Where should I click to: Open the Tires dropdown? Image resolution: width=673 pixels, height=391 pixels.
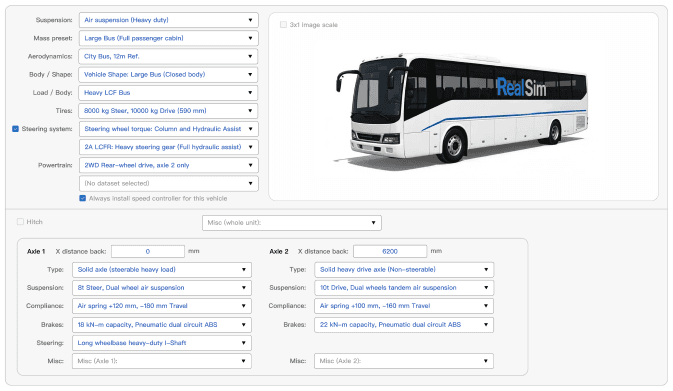point(169,111)
